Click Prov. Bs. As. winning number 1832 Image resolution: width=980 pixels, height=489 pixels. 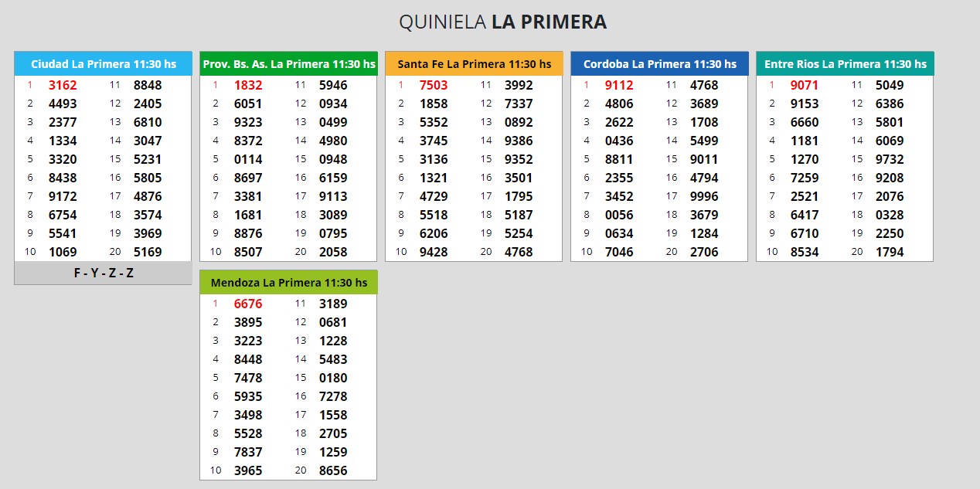[248, 85]
